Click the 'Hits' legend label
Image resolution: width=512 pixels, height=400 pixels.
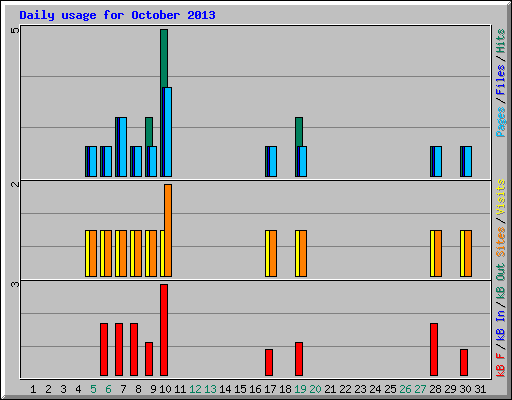(x=501, y=41)
